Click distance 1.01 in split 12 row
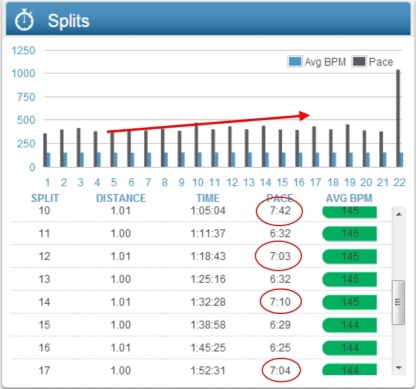416x389 pixels. (121, 256)
